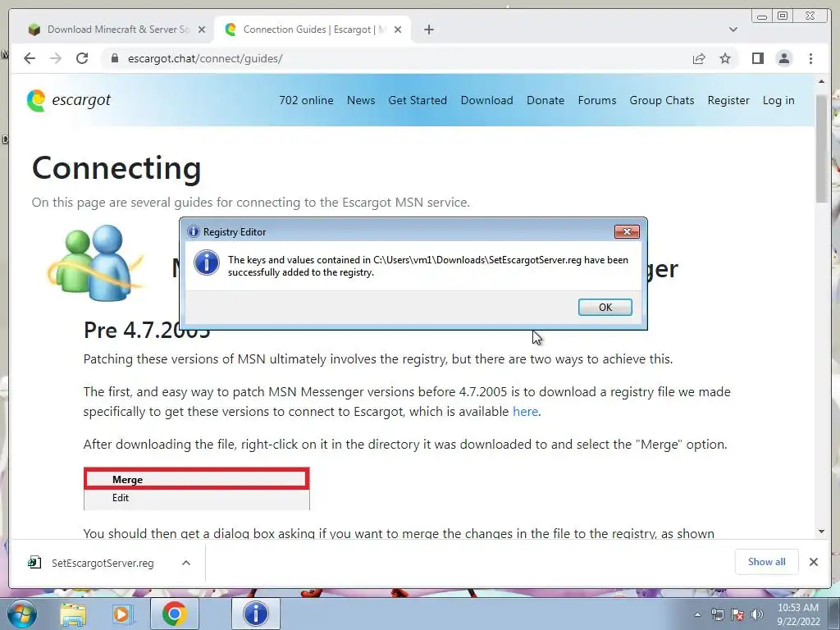This screenshot has height=630, width=840.
Task: Click OK in Registry Editor dialog
Action: click(x=605, y=307)
